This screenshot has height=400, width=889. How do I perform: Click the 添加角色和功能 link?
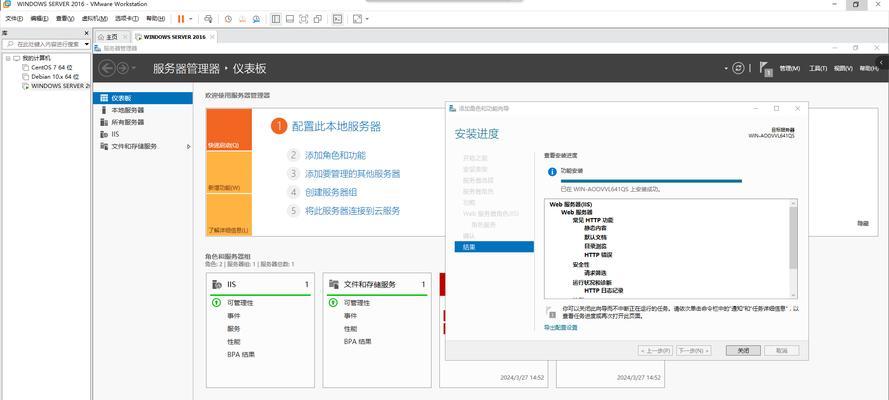[335, 155]
